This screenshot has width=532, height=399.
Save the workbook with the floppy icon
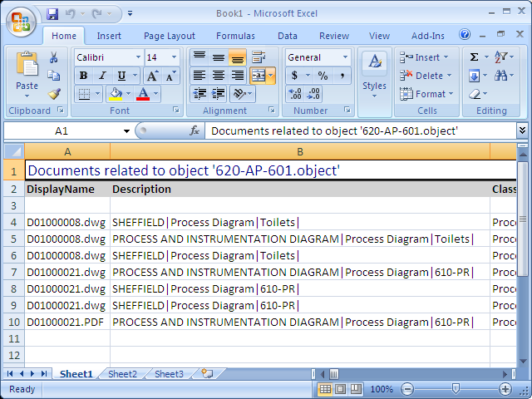click(52, 14)
